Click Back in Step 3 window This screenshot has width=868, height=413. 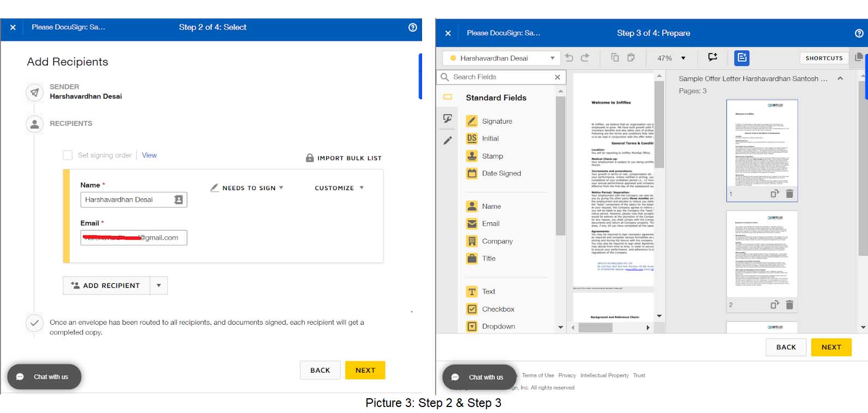click(786, 347)
